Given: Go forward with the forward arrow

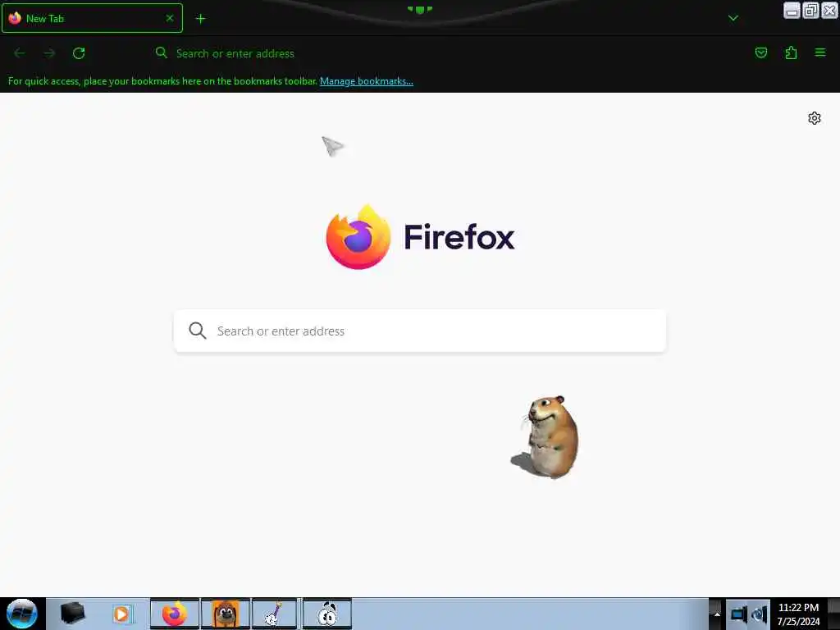Looking at the screenshot, I should (x=49, y=53).
